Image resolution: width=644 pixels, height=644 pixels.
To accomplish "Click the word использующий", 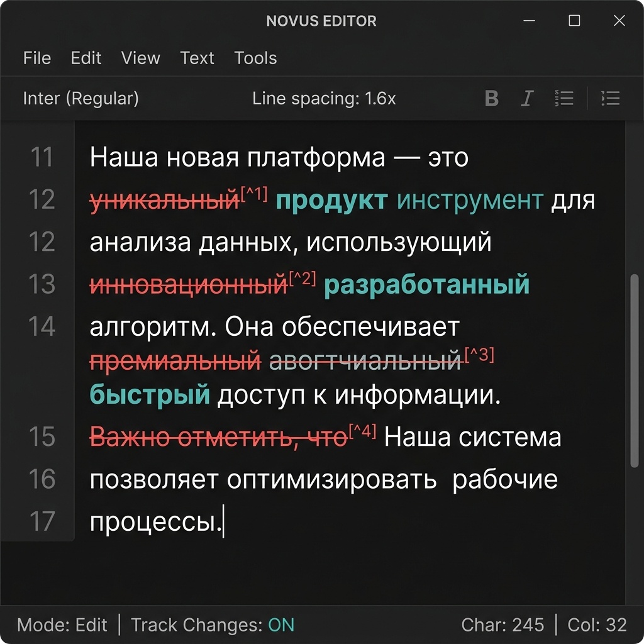I will pyautogui.click(x=399, y=243).
